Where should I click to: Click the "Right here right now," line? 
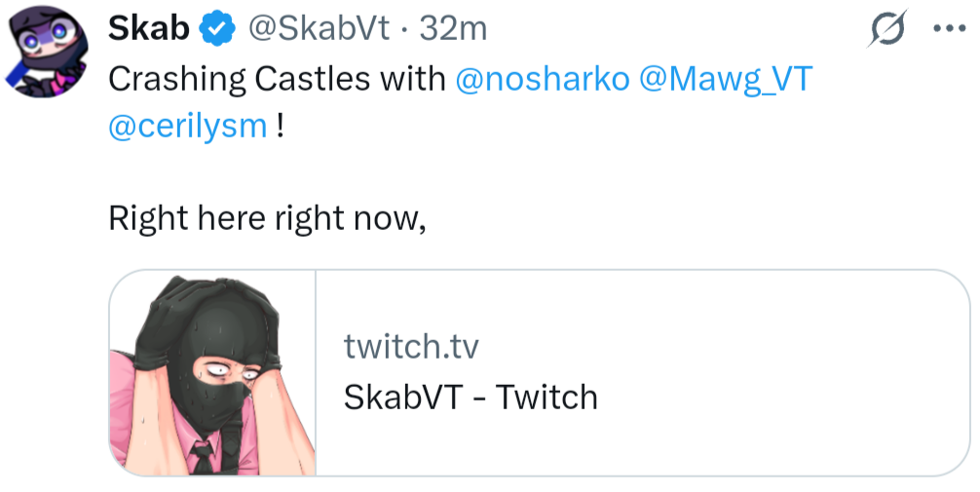[x=268, y=217]
